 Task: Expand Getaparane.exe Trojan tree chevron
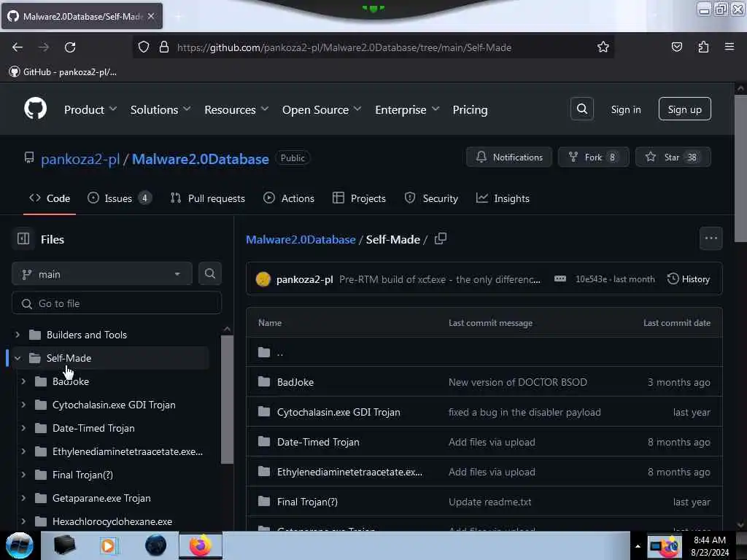pyautogui.click(x=23, y=498)
